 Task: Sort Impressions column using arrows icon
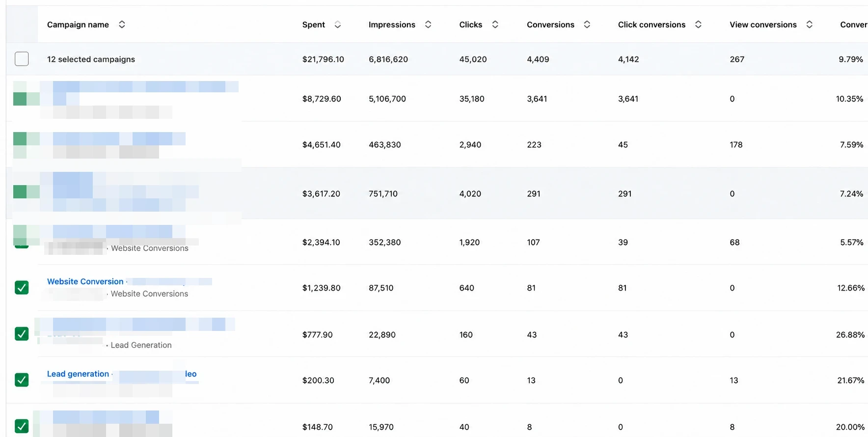coord(428,25)
